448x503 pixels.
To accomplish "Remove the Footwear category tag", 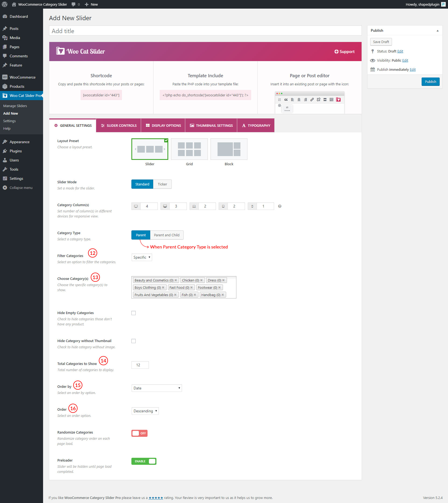I will point(219,287).
